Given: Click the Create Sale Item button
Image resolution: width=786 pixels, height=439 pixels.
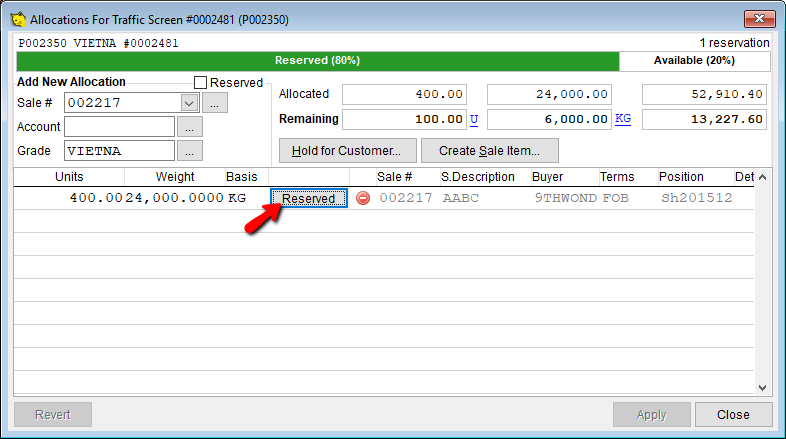Looking at the screenshot, I should (490, 151).
